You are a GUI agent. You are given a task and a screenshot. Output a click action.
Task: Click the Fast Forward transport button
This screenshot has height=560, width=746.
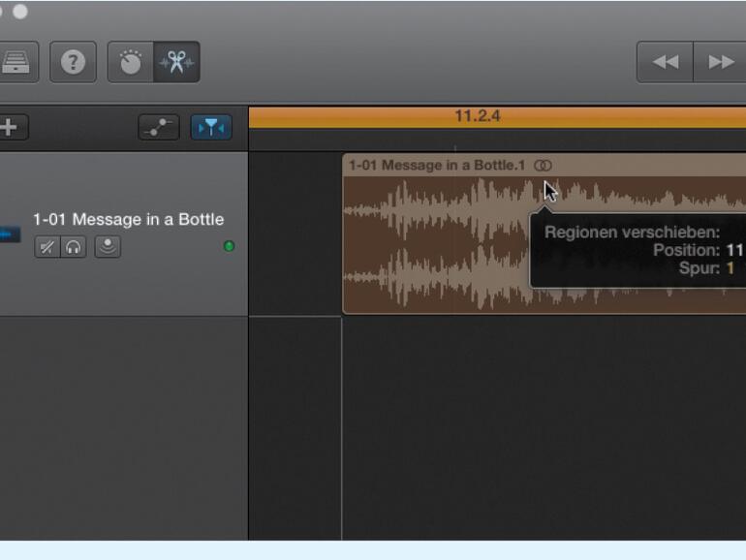[720, 62]
